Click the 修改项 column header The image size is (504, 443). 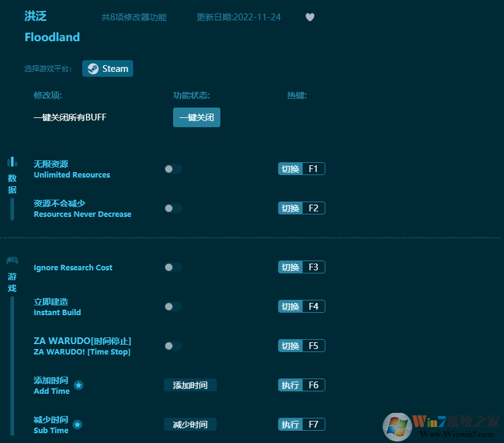[x=48, y=95]
